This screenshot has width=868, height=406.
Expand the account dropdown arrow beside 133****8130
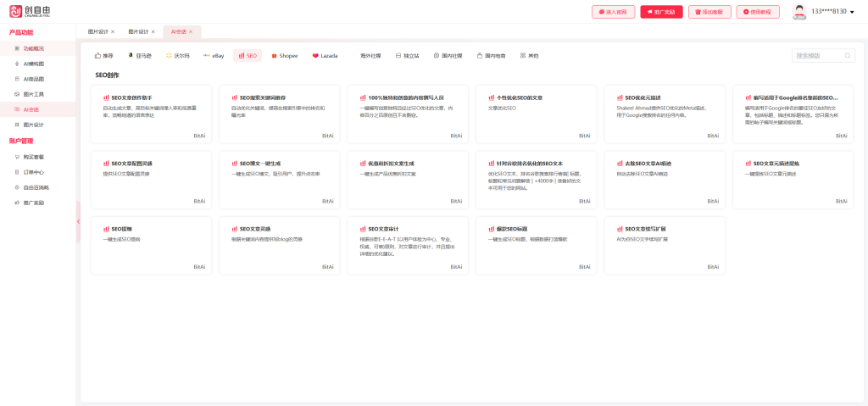[854, 12]
